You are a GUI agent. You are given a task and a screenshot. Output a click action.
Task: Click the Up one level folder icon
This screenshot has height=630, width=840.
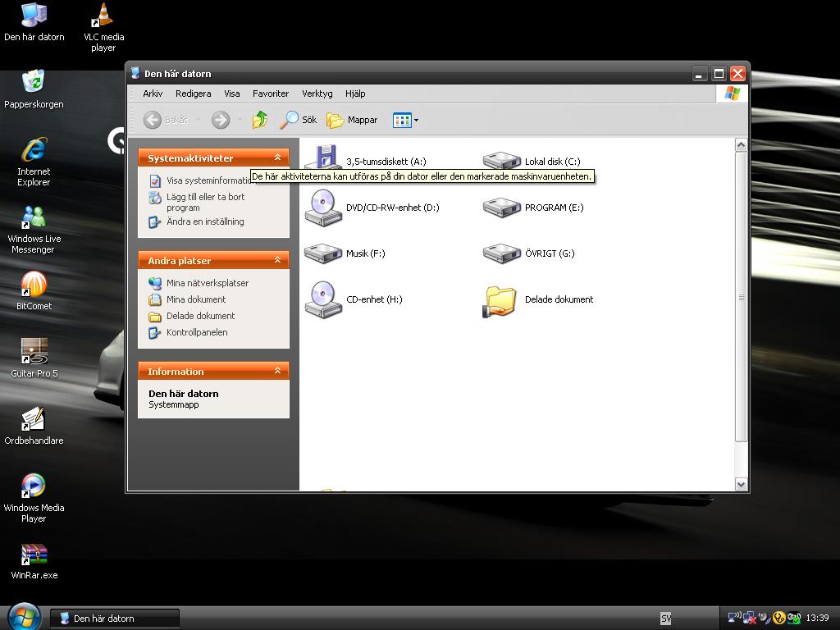(x=260, y=120)
